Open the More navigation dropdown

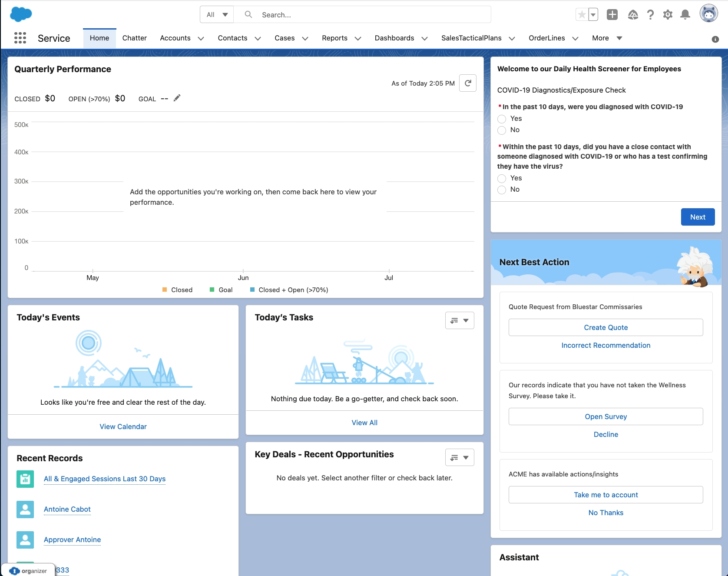coord(607,38)
